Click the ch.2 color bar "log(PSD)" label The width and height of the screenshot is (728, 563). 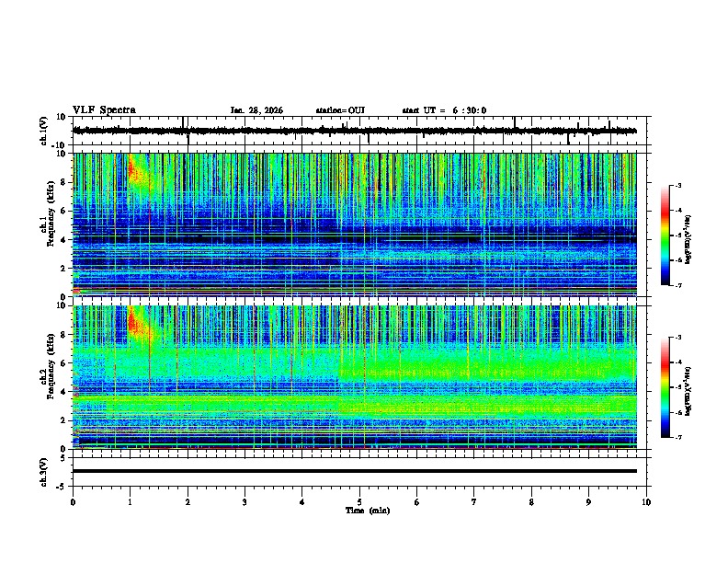coord(688,391)
